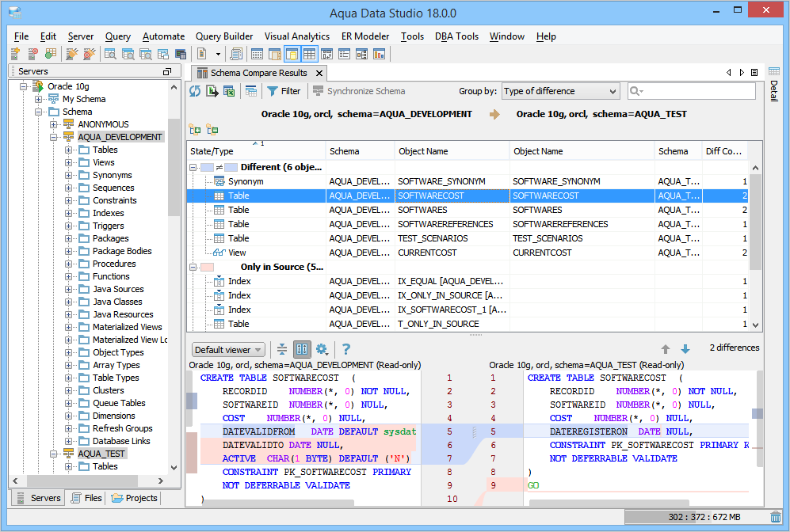Toggle side-by-side diff view button

tap(302, 349)
